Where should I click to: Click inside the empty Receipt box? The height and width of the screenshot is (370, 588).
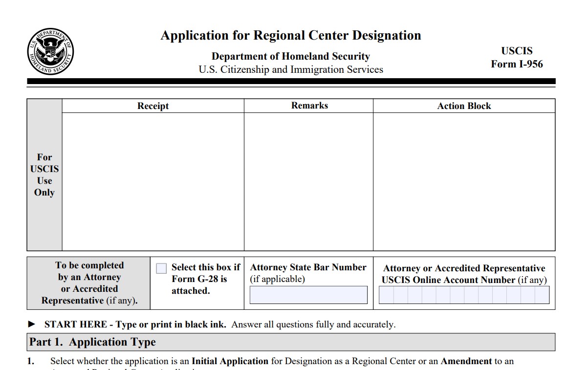(x=152, y=181)
